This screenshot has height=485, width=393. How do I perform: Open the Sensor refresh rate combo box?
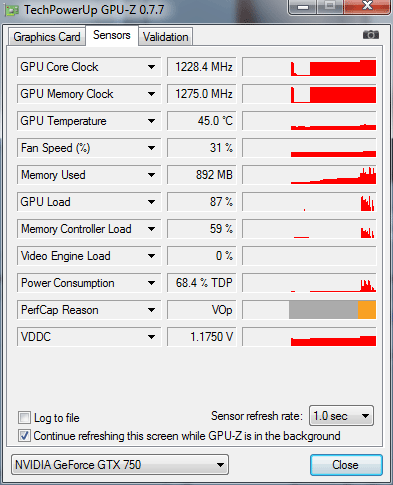(341, 416)
